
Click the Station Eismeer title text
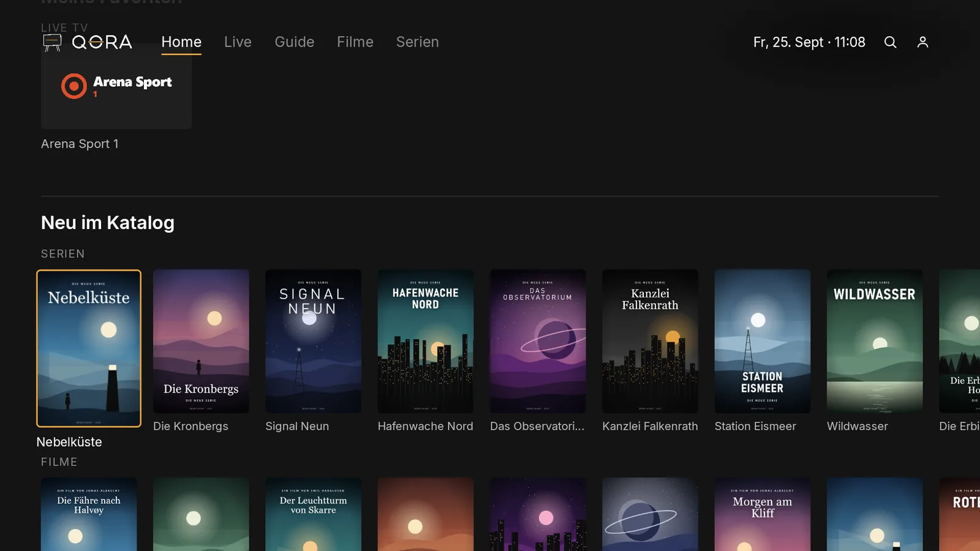click(x=755, y=426)
